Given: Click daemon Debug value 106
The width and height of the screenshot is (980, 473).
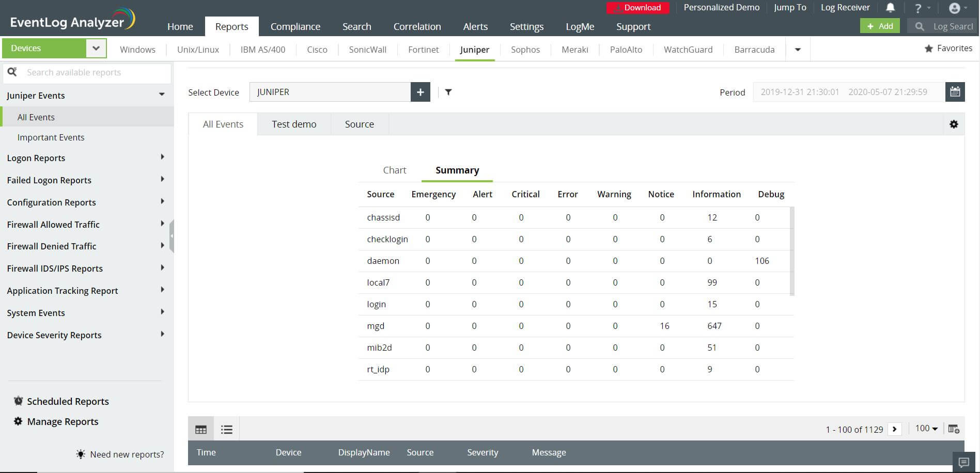Looking at the screenshot, I should pyautogui.click(x=762, y=261).
